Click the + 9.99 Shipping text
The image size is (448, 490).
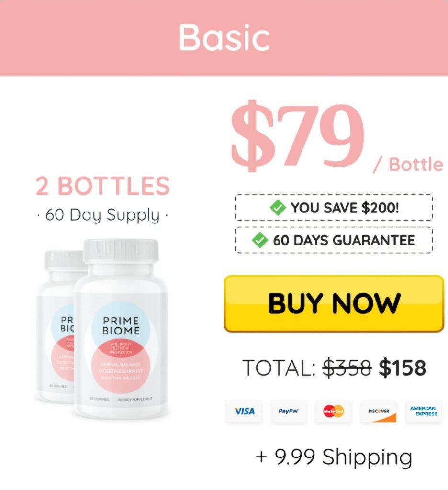[x=334, y=457]
